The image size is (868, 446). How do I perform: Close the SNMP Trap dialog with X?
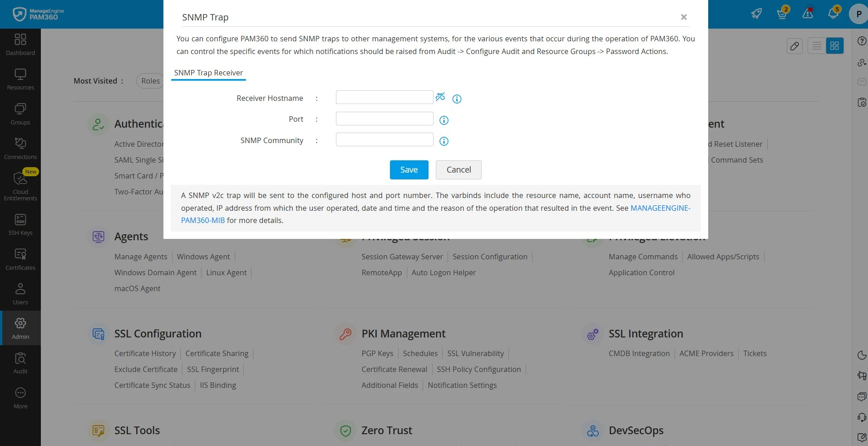[x=684, y=17]
